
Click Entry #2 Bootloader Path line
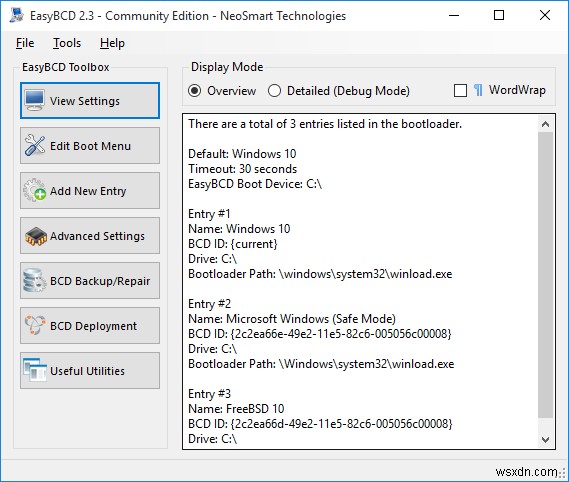coord(321,364)
